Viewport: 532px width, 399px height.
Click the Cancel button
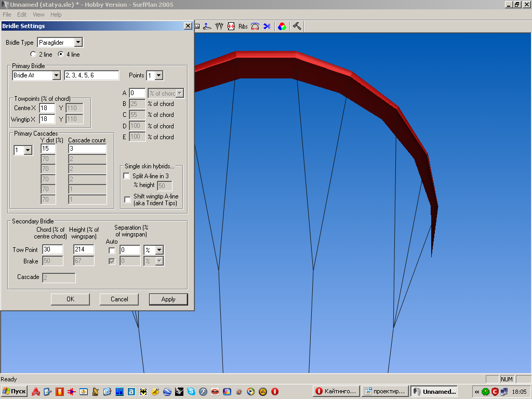pos(119,299)
